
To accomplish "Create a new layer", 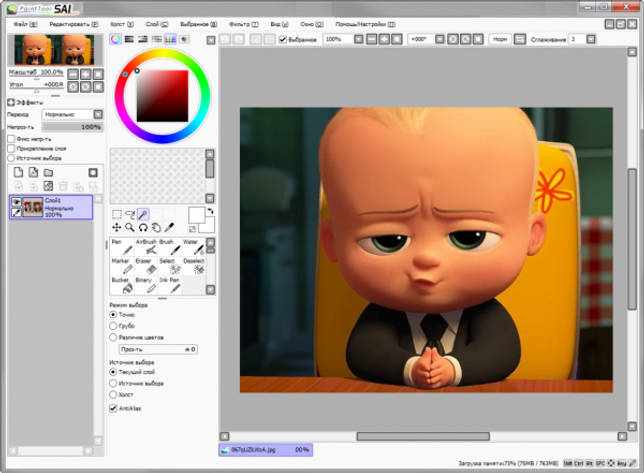I will click(x=18, y=172).
